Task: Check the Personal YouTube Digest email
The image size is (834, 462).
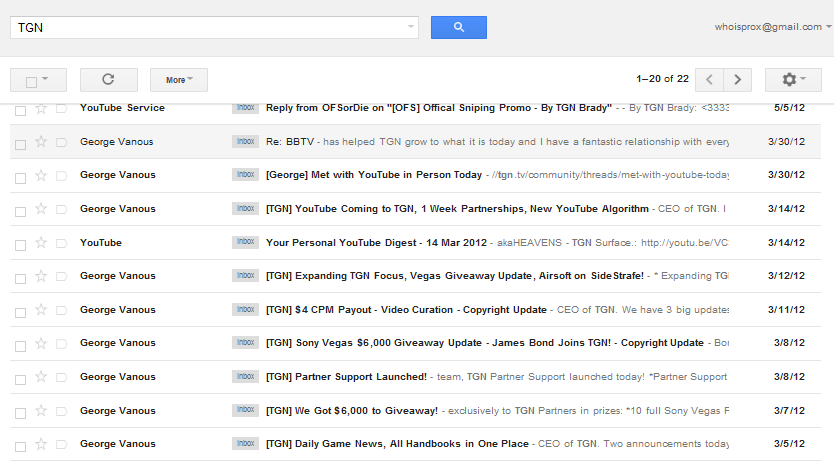Action: (20, 245)
